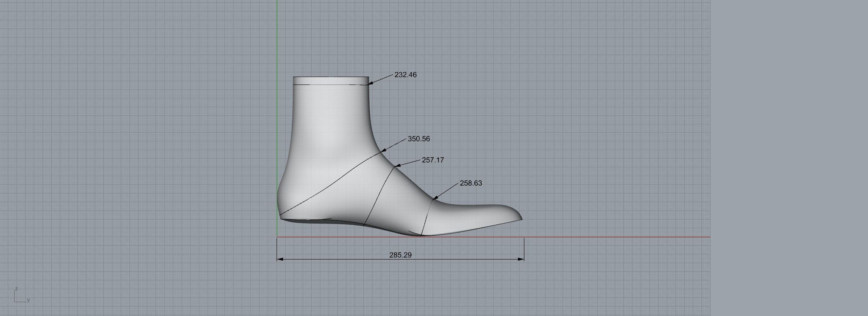
Task: Select the 285.29 length dimension text
Action: click(400, 255)
